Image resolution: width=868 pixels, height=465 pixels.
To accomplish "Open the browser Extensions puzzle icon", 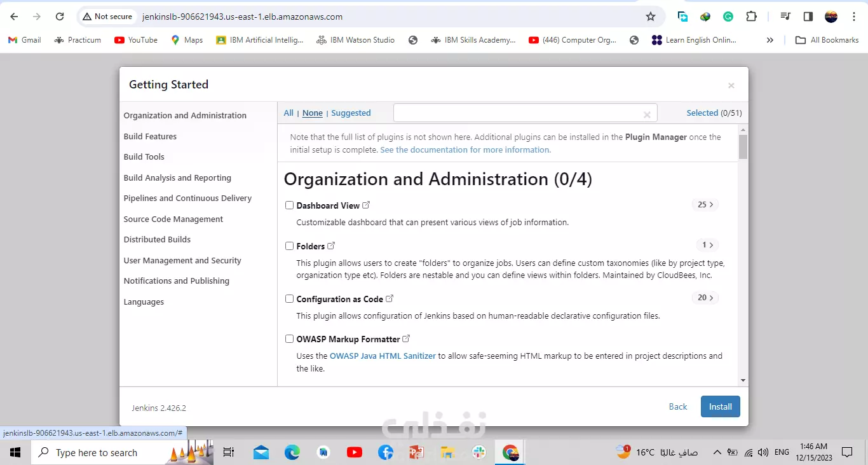I will tap(752, 17).
